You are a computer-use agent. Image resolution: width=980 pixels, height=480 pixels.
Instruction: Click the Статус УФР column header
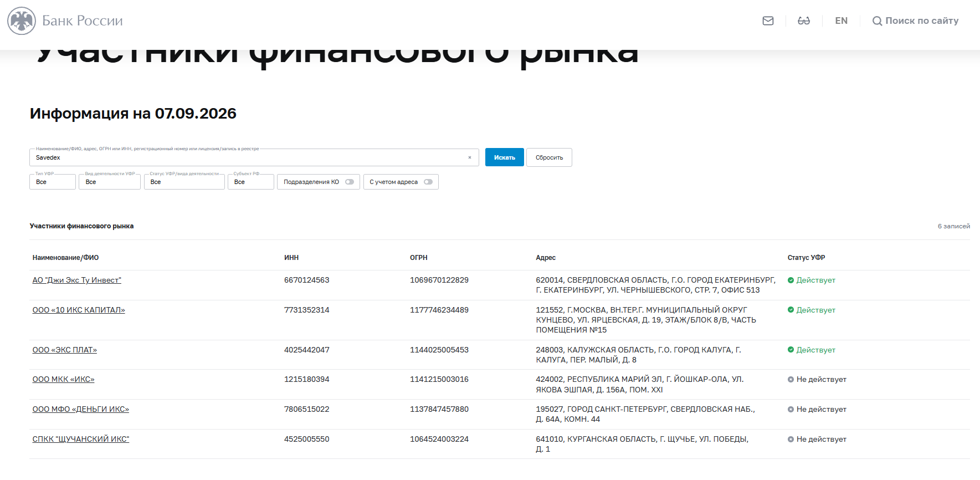[806, 258]
